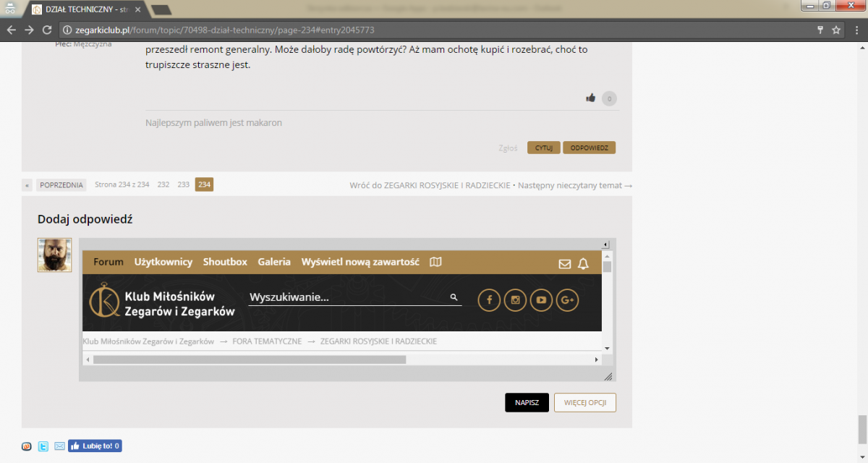Click ZEGARKI ROSYJSKIE I RADZIECKIE breadcrumb

point(378,341)
